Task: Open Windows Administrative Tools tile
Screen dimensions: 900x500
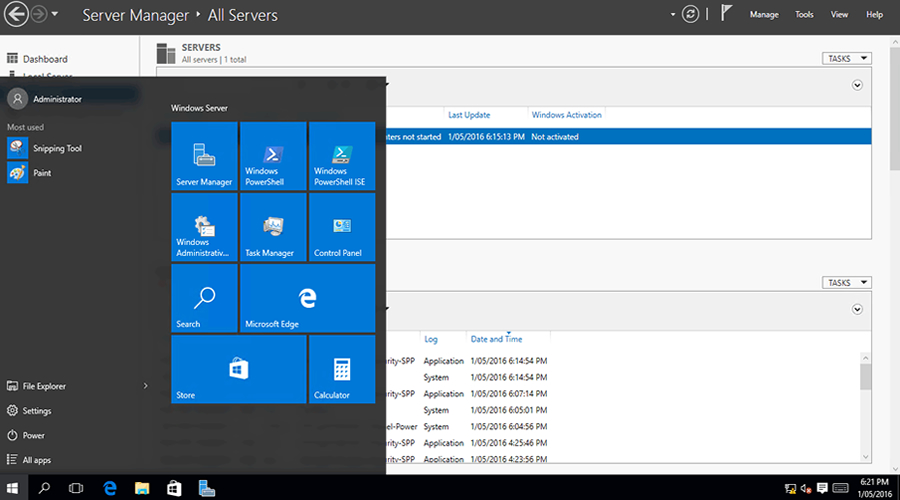Action: click(x=204, y=227)
